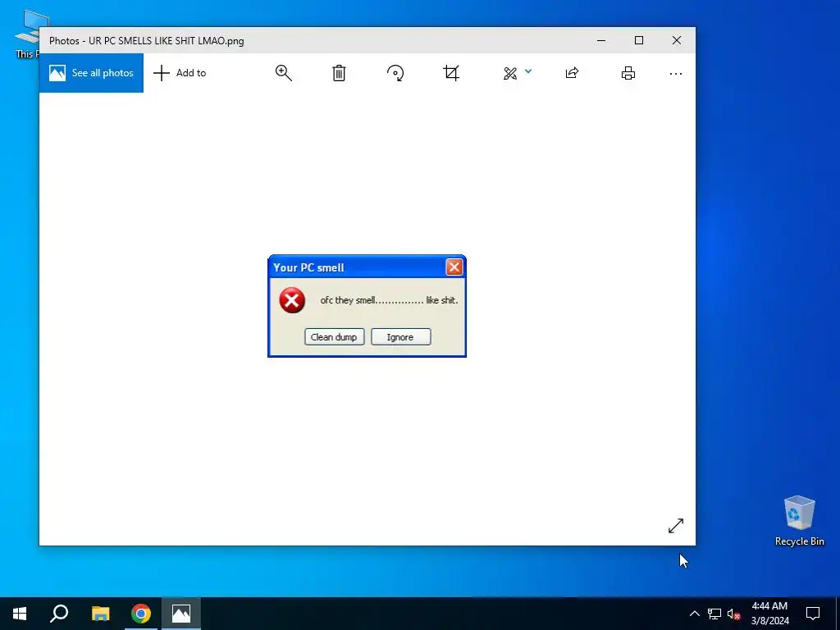Rotate the image with rotate icon
The height and width of the screenshot is (630, 840).
[x=395, y=73]
